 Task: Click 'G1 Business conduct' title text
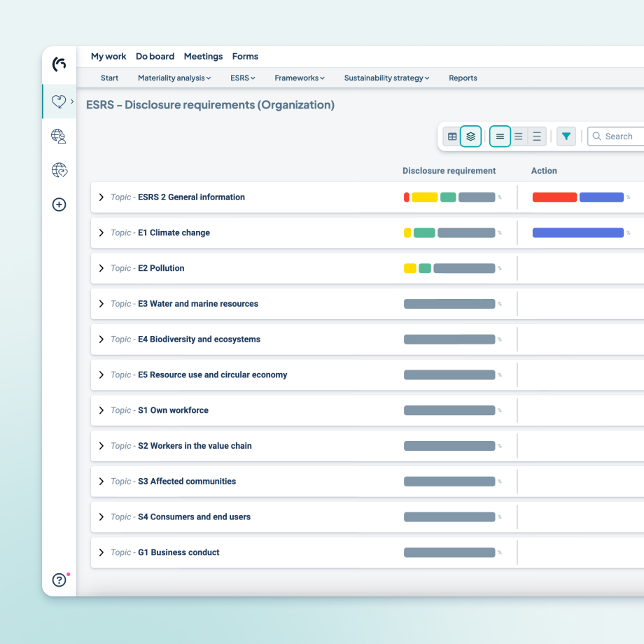(178, 552)
